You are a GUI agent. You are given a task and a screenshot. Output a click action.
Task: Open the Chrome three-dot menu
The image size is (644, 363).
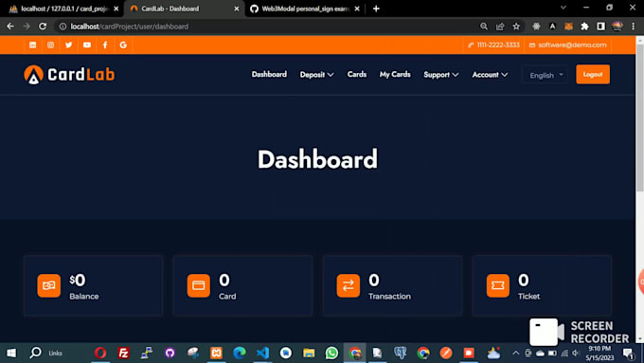(634, 27)
